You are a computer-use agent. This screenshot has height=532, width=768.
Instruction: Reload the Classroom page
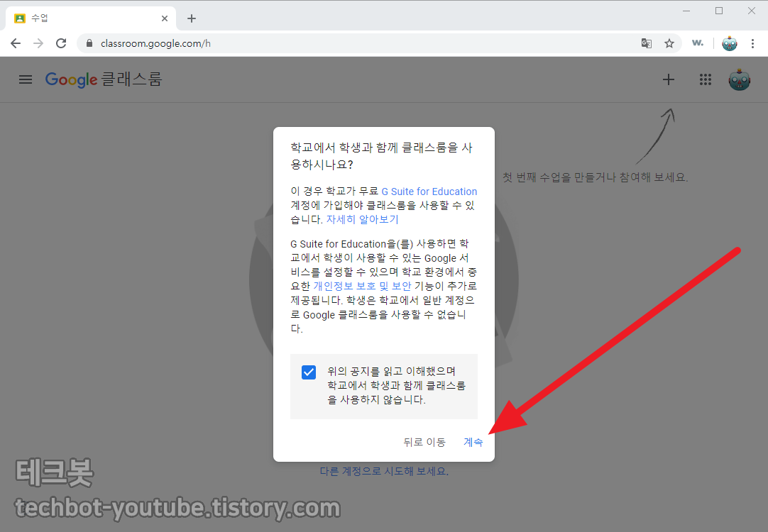[61, 43]
